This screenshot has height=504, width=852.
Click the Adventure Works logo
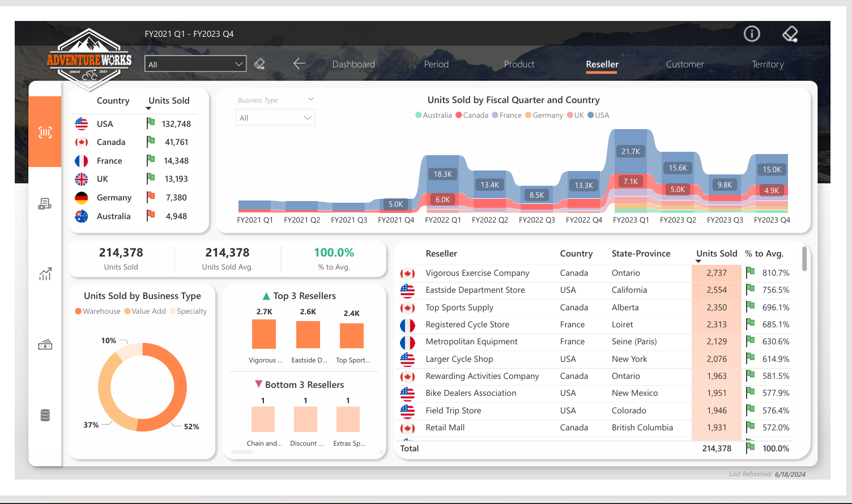coord(89,59)
